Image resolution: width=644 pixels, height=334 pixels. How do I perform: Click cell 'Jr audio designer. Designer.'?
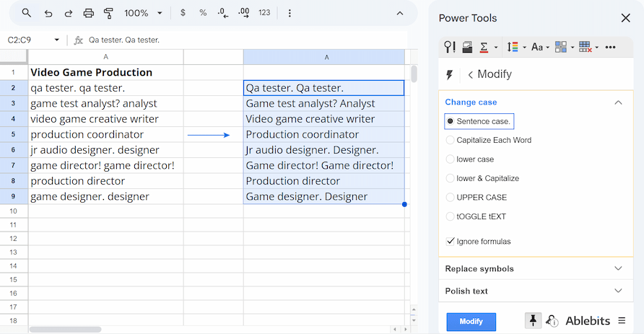point(323,150)
